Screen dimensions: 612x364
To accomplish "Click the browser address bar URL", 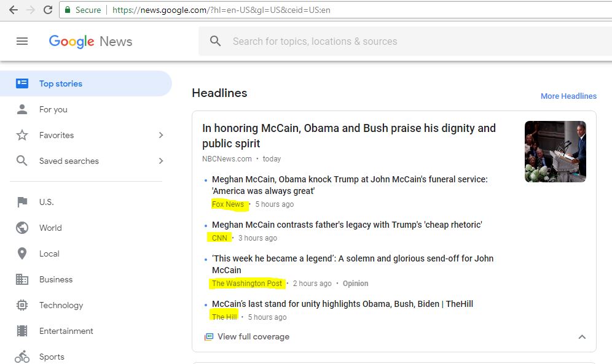I will [221, 10].
